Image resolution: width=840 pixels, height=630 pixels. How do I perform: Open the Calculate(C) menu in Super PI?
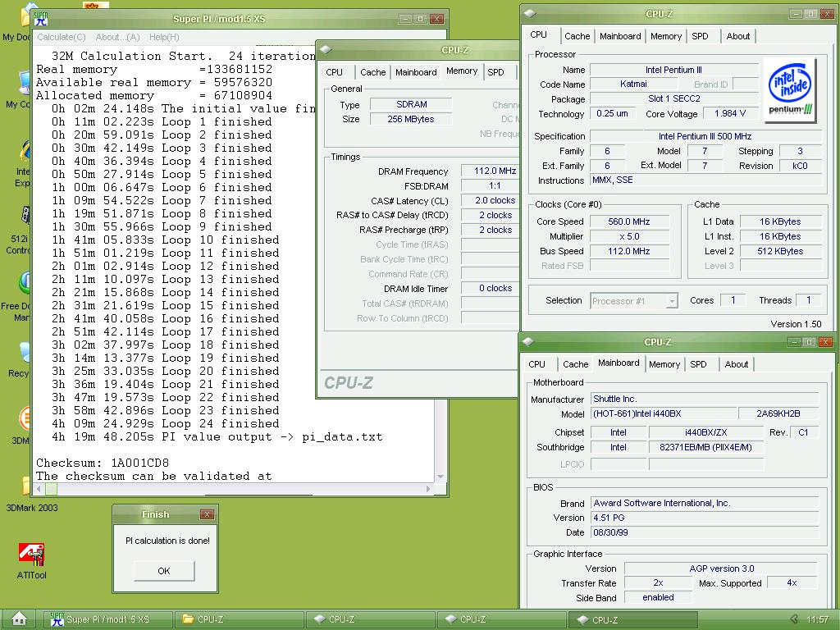tap(61, 37)
